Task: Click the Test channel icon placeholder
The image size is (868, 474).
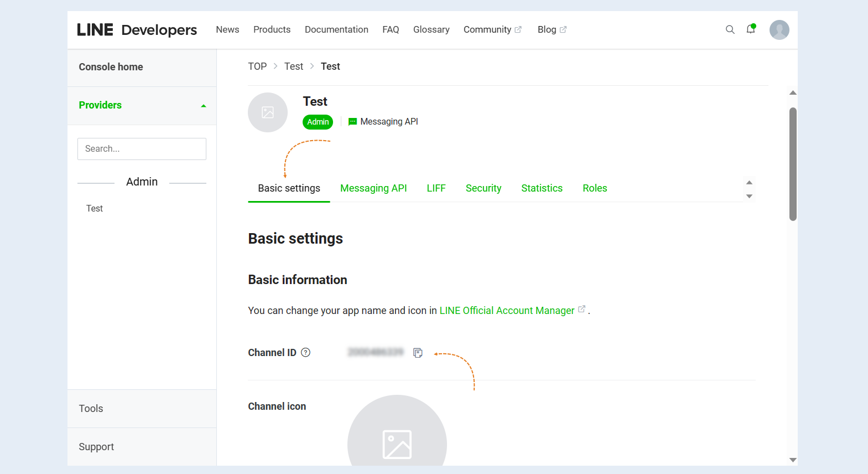Action: coord(268,112)
